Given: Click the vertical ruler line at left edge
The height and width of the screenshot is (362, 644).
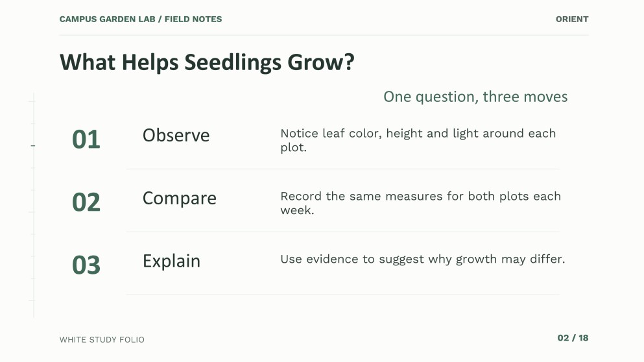Looking at the screenshot, I should click(x=34, y=206).
